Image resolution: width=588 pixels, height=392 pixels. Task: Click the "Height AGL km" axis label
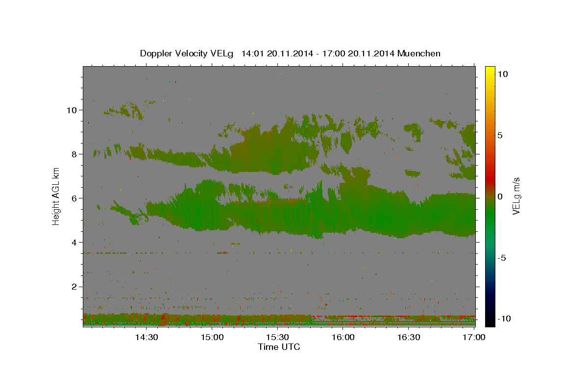coord(56,196)
